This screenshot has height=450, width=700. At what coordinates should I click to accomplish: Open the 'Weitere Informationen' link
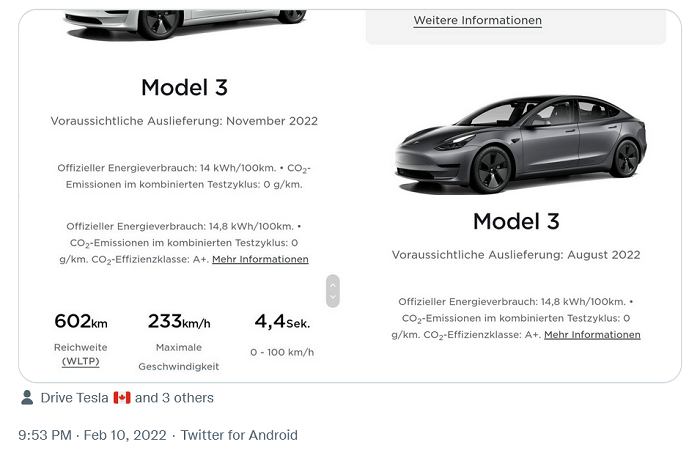[x=477, y=20]
